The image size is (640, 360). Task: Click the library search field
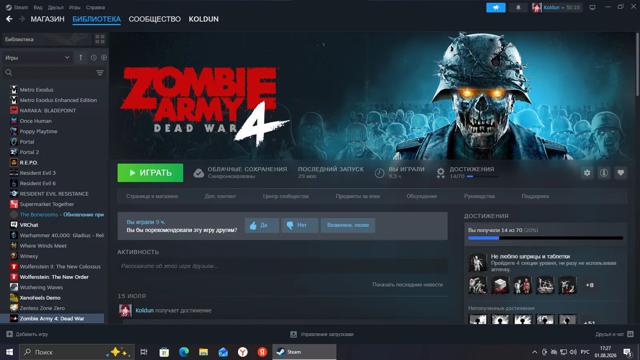pyautogui.click(x=48, y=73)
